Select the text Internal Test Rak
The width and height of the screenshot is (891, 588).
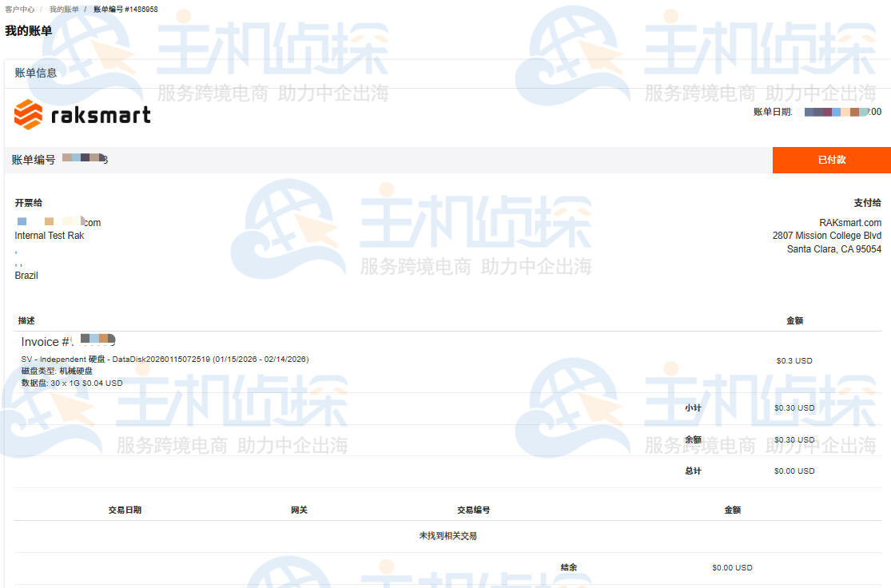pos(50,236)
